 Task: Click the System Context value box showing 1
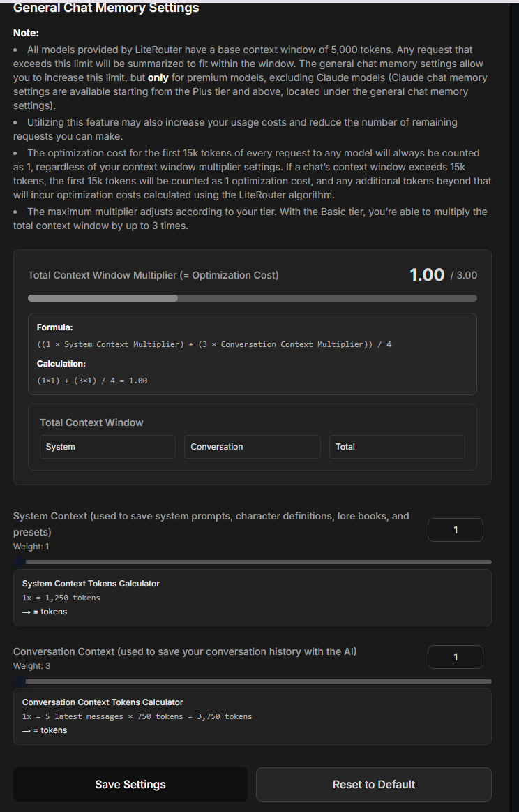455,529
